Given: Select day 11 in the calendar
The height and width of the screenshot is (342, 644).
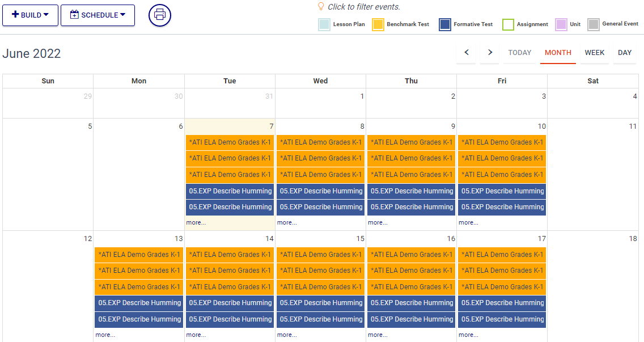Looking at the screenshot, I should tap(592, 174).
